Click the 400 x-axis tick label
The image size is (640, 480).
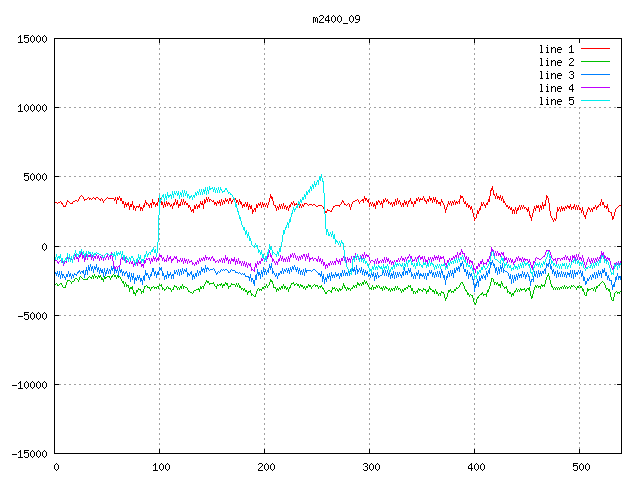(475, 467)
